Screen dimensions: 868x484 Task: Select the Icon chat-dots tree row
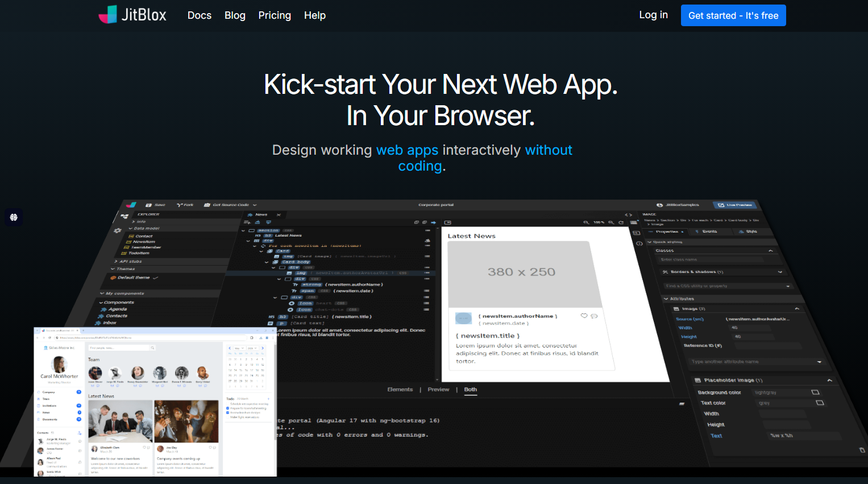point(324,310)
